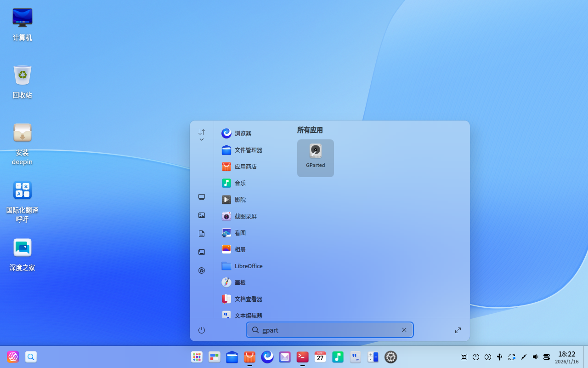This screenshot has width=588, height=368.
Task: Select the Office category in launcher sidebar
Action: pos(201,234)
